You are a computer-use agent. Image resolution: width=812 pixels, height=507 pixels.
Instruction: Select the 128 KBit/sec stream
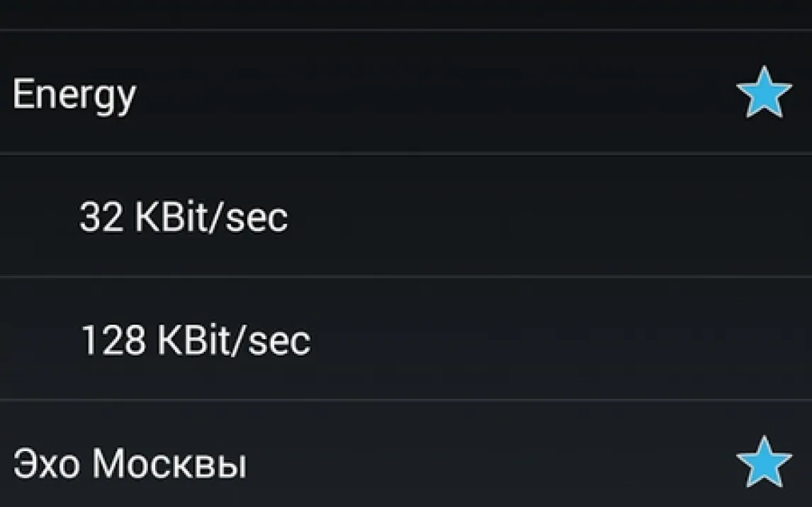pyautogui.click(x=195, y=340)
